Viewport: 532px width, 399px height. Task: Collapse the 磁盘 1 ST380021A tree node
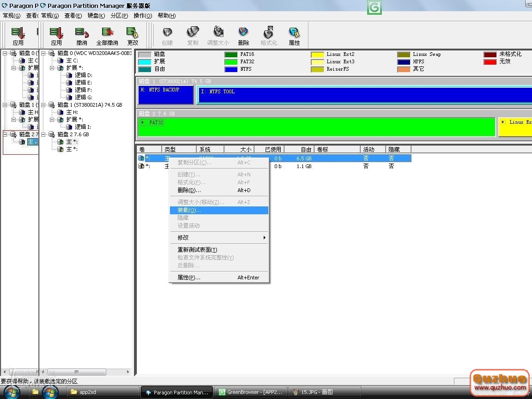tap(44, 105)
